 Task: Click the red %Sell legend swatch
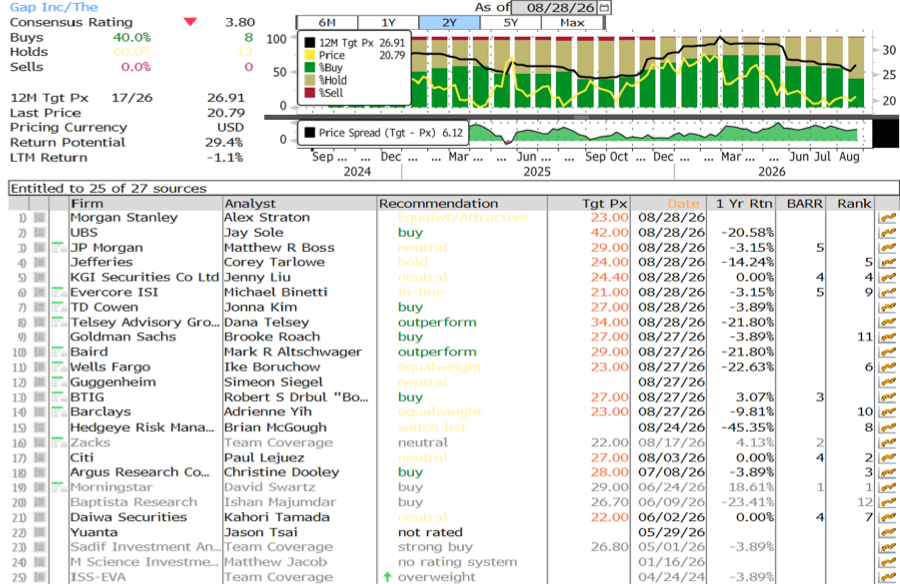[310, 93]
